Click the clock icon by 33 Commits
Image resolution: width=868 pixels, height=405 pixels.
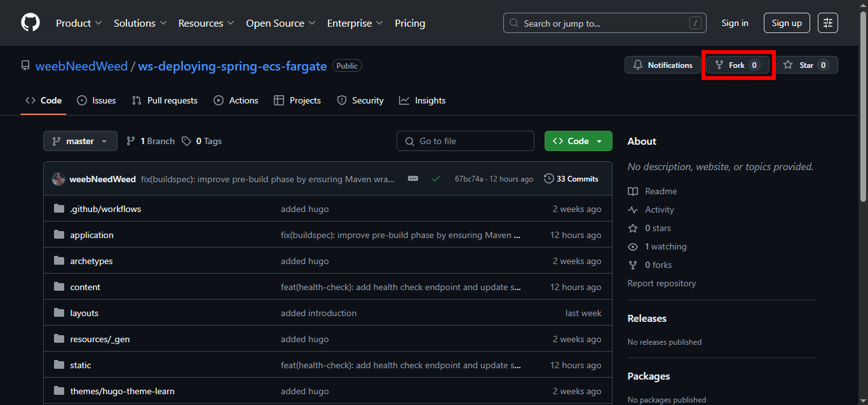(x=549, y=179)
